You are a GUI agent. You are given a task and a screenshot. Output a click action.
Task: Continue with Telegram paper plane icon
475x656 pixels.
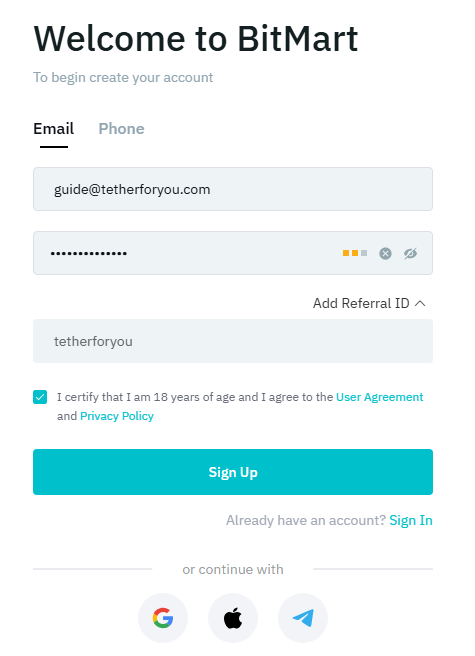[x=303, y=618]
